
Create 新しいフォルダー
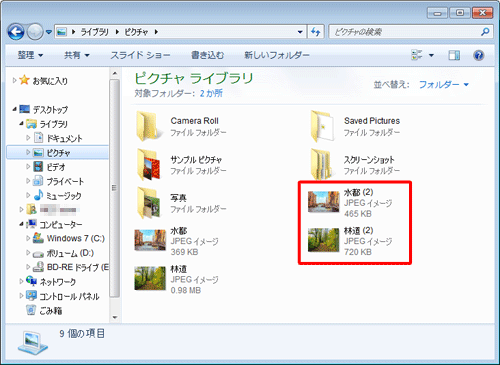tap(277, 55)
